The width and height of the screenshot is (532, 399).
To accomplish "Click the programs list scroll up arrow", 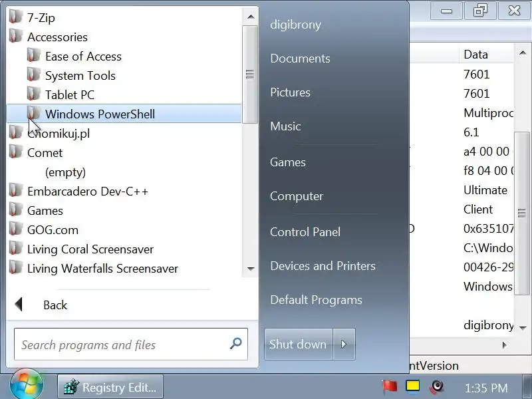I will click(x=251, y=17).
